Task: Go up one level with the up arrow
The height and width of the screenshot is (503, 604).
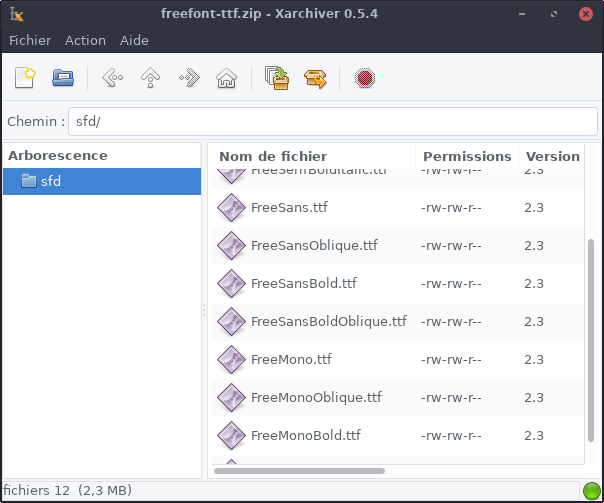Action: pyautogui.click(x=151, y=78)
